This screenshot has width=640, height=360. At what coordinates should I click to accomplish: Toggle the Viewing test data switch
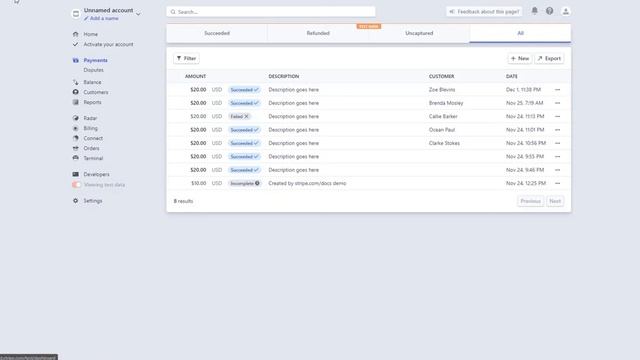(76, 185)
